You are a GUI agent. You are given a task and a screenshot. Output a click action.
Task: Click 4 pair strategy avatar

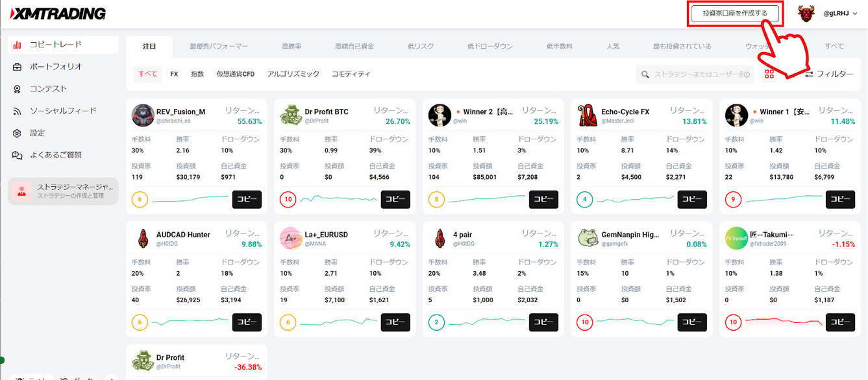tap(440, 239)
